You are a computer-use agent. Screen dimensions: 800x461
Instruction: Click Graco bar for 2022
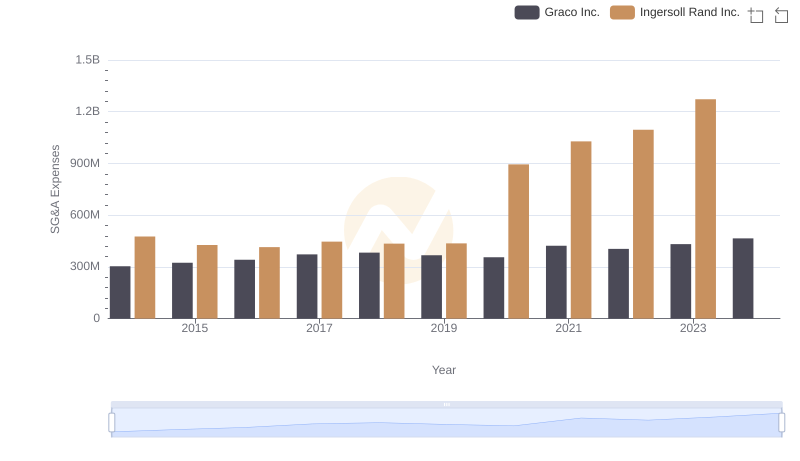tap(618, 284)
